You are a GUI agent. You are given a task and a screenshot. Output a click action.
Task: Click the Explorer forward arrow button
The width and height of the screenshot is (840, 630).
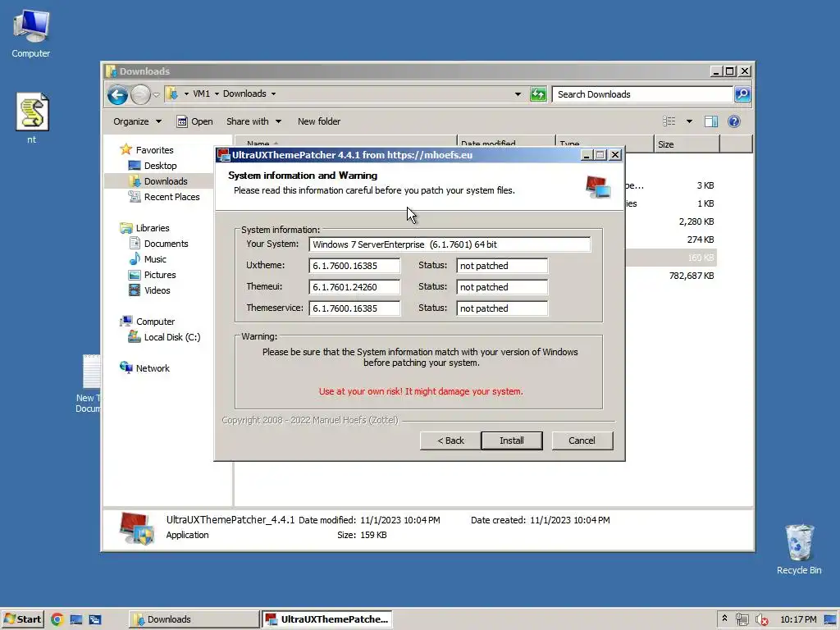coord(140,95)
